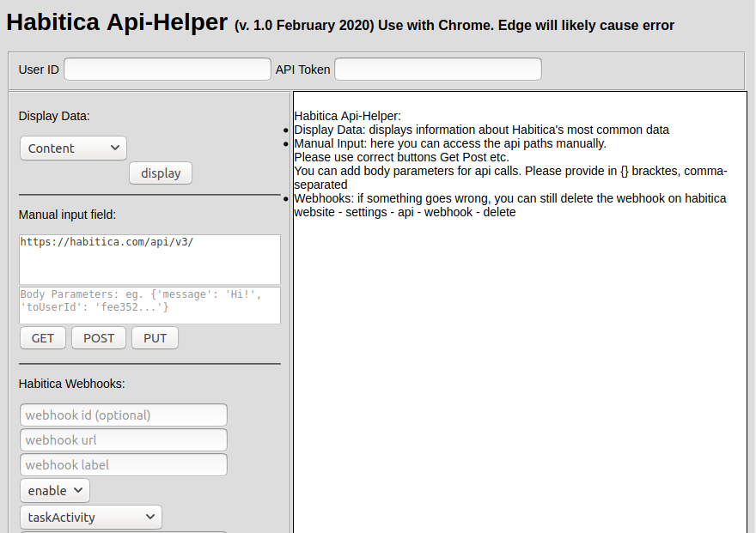Click the webhook url field

[x=124, y=440]
